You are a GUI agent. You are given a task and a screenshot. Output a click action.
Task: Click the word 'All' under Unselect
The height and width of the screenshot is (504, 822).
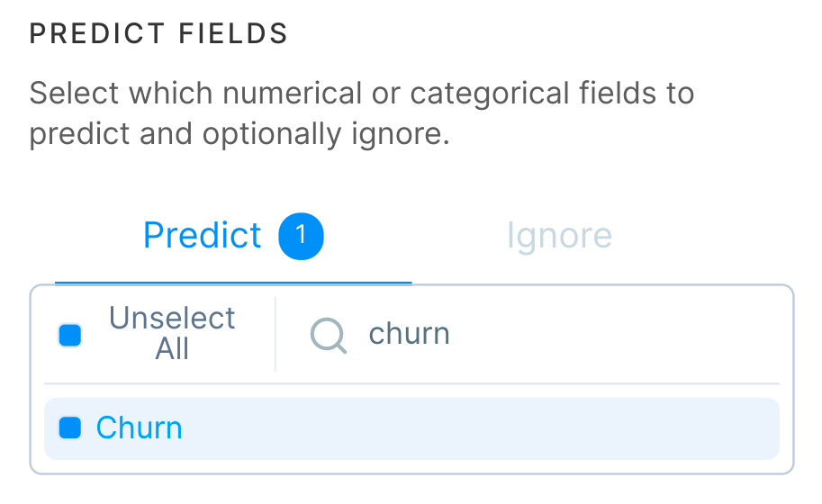pyautogui.click(x=172, y=349)
